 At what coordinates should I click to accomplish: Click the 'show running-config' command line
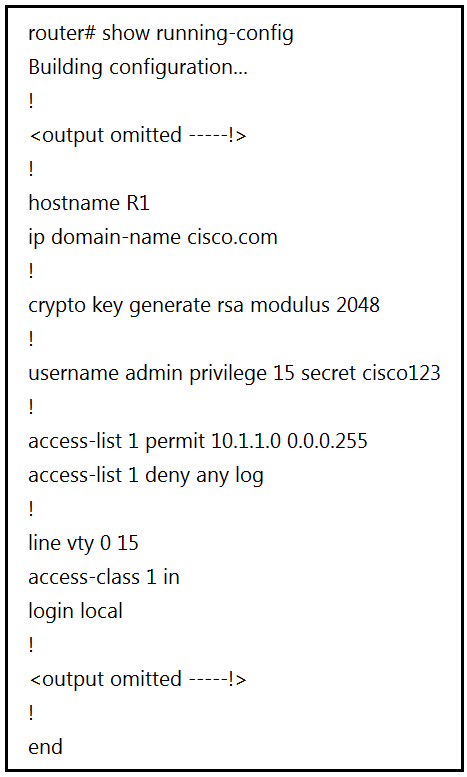coord(161,34)
